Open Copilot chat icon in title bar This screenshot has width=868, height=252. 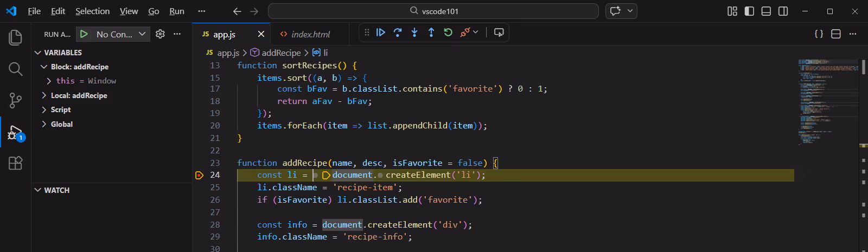click(615, 11)
